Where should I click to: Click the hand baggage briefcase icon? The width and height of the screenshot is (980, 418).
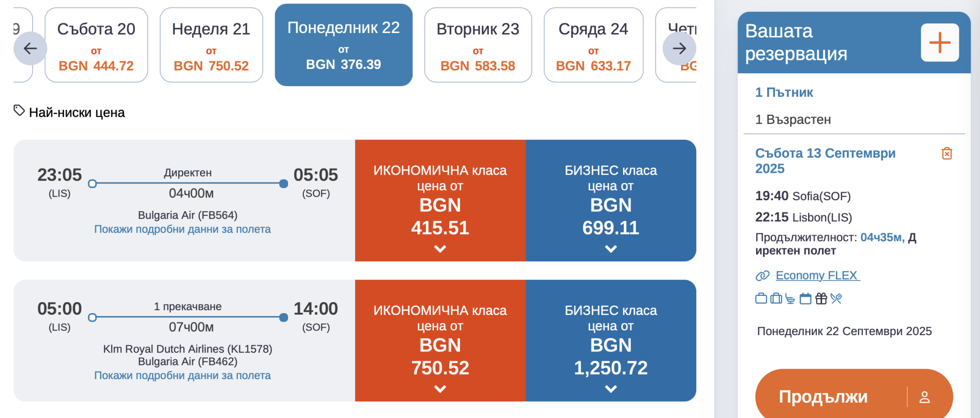[x=761, y=299]
